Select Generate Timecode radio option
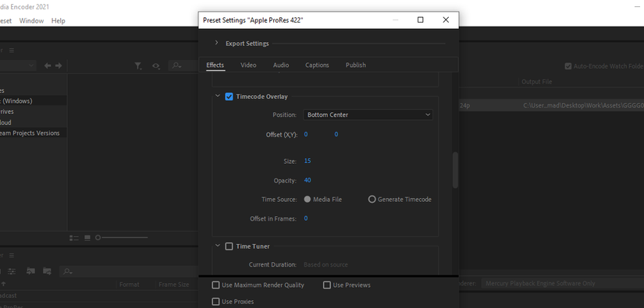The width and height of the screenshot is (644, 308). [x=372, y=200]
